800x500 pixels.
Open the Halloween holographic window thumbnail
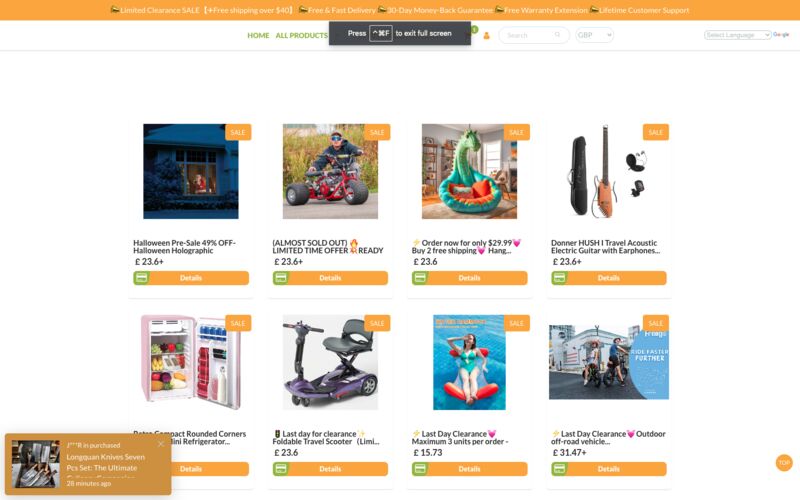click(x=191, y=171)
